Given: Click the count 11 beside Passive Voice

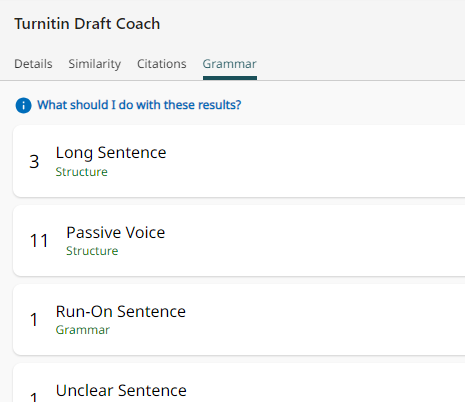Looking at the screenshot, I should 39,241.
